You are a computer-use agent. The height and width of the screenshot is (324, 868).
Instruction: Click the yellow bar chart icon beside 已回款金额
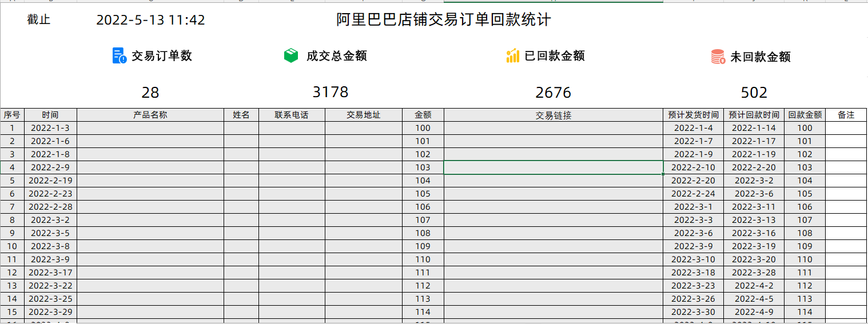[512, 55]
